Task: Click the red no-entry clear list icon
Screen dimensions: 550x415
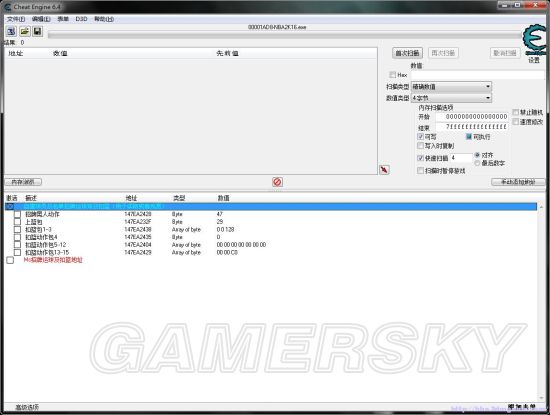Action: 277,182
